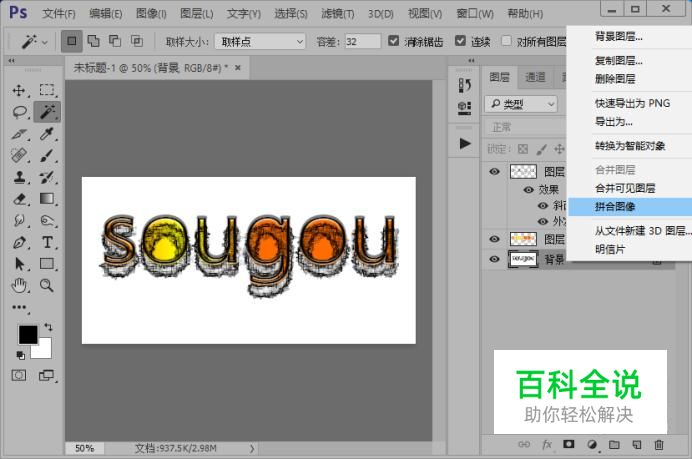Viewport: 692px width, 459px height.
Task: Click Intersect with Selection mode button
Action: [137, 41]
